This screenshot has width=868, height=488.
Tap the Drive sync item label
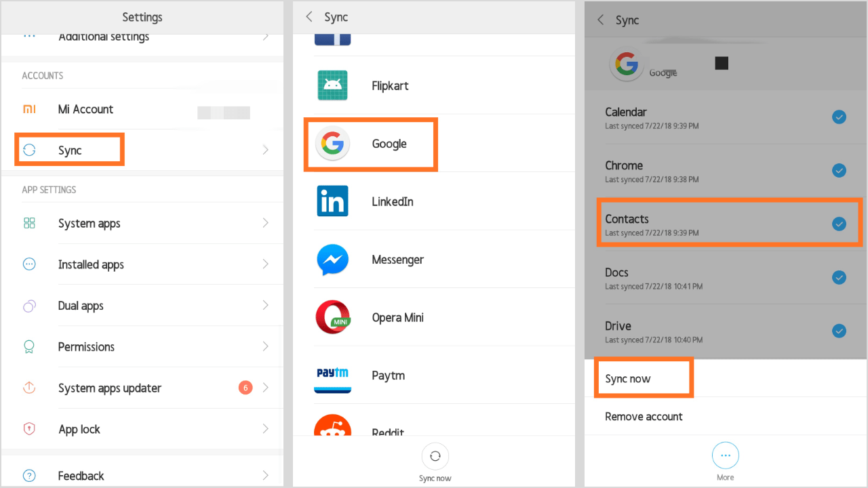pos(618,326)
